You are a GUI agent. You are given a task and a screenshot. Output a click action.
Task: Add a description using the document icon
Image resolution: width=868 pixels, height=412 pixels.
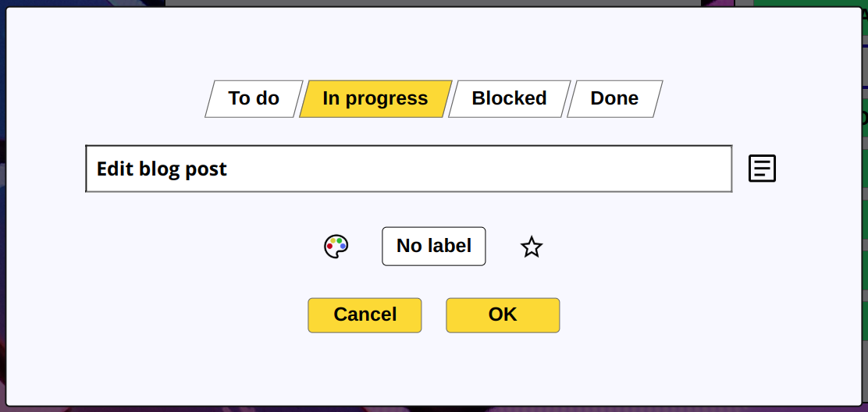tap(762, 168)
